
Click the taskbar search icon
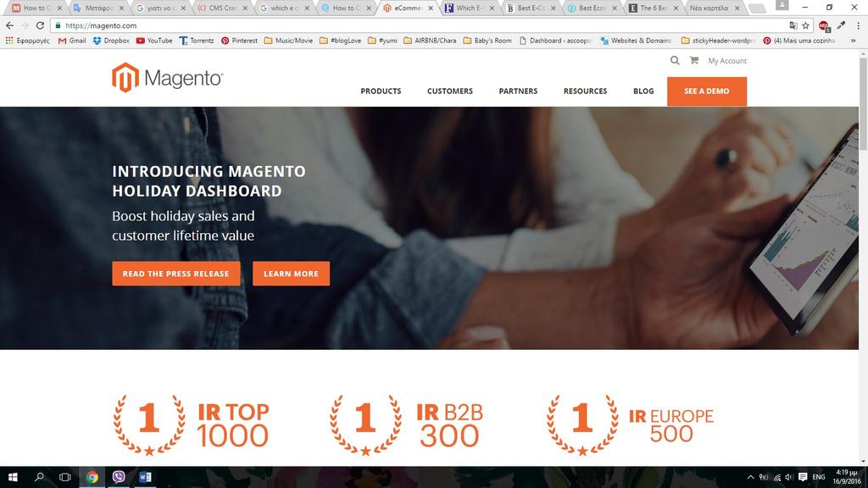39,477
